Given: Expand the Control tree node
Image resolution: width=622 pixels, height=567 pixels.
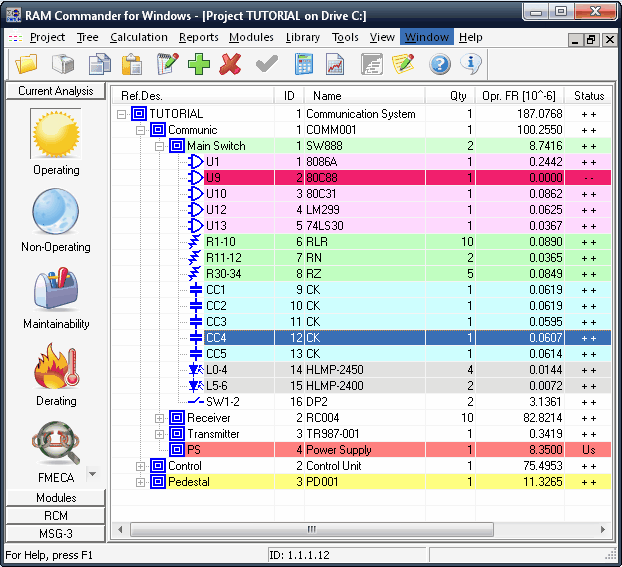Looking at the screenshot, I should [x=140, y=466].
